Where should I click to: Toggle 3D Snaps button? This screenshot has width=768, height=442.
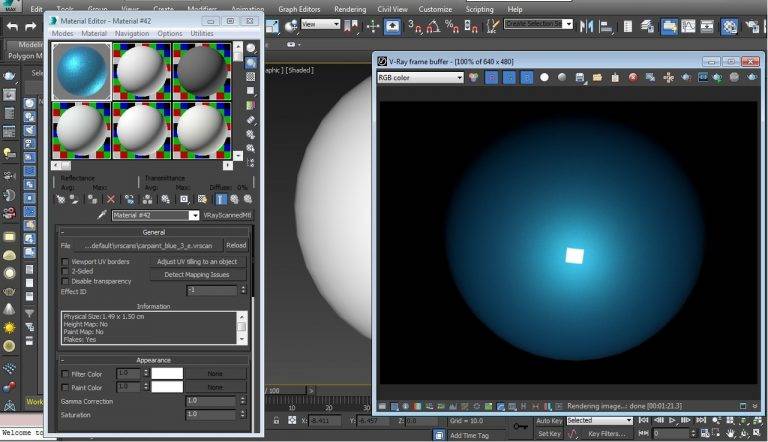click(414, 26)
